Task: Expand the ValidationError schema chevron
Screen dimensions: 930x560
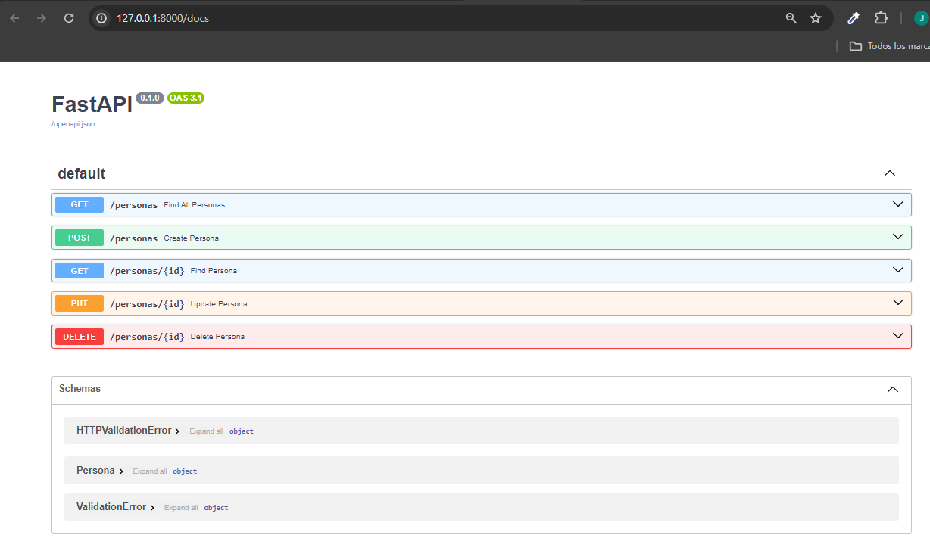Action: pyautogui.click(x=152, y=508)
